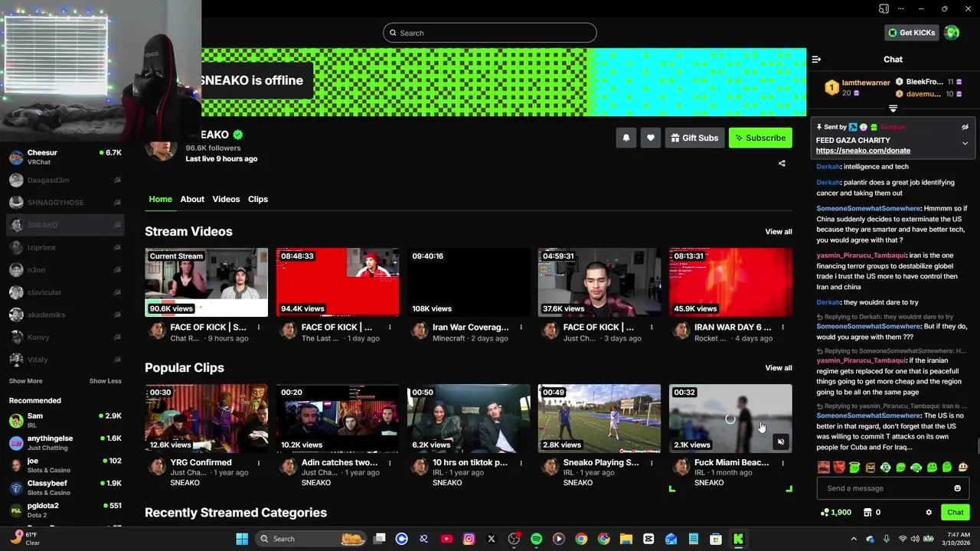Viewport: 980px width, 551px height.
Task: Click the Gift Subs button
Action: [x=694, y=138]
